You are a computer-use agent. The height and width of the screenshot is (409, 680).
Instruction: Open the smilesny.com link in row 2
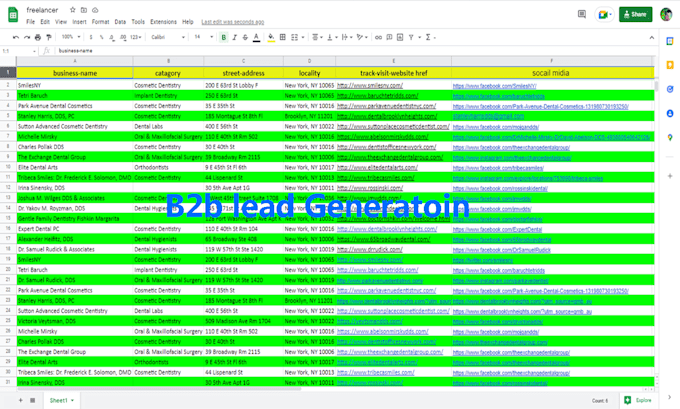369,85
